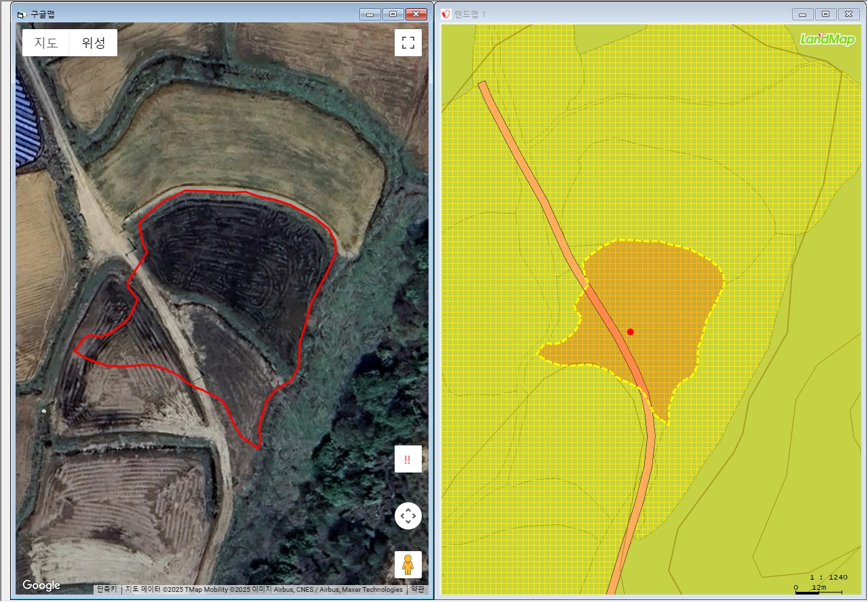
Task: Minimize the 구글맵 window
Action: (x=370, y=14)
